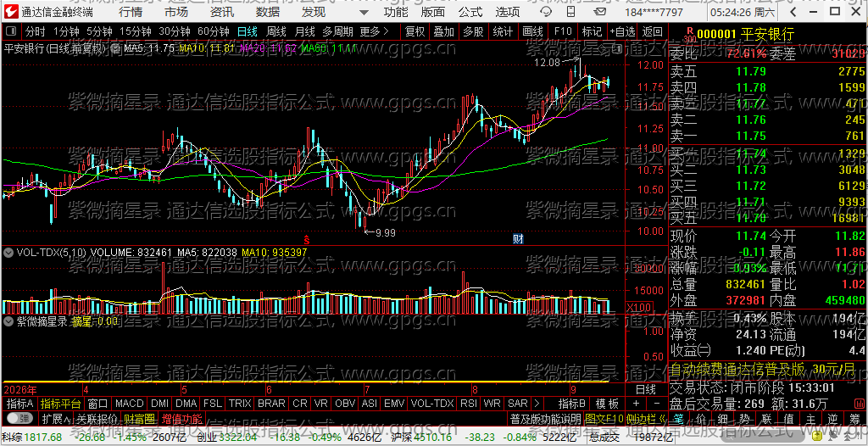Select the 日线 daily period
The width and height of the screenshot is (868, 446).
[x=247, y=31]
